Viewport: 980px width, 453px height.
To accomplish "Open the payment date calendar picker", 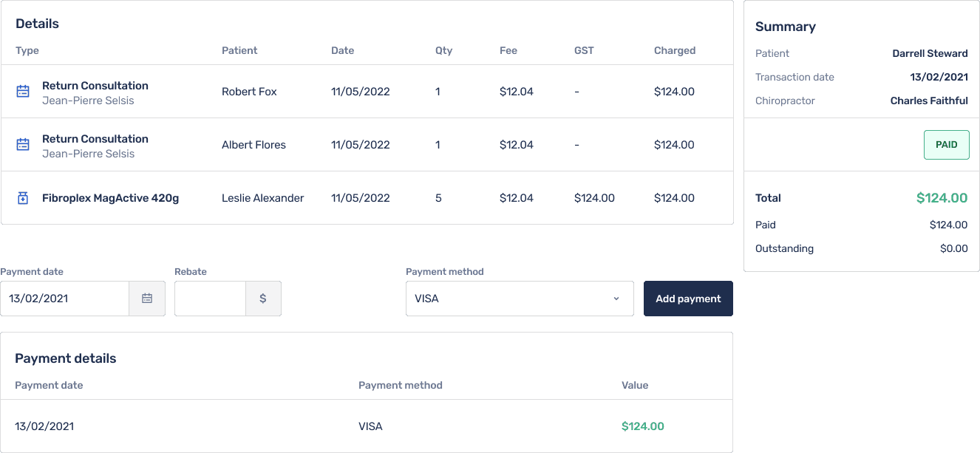I will click(147, 299).
